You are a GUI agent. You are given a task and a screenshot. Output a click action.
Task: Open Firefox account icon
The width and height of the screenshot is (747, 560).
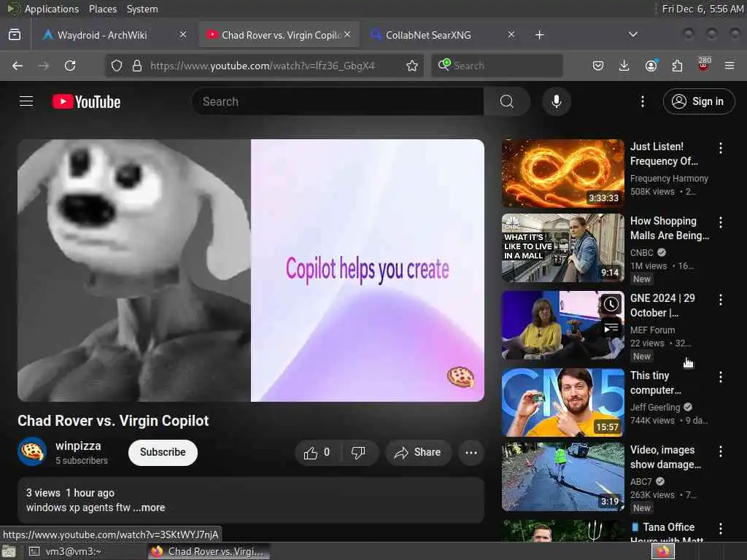point(651,66)
